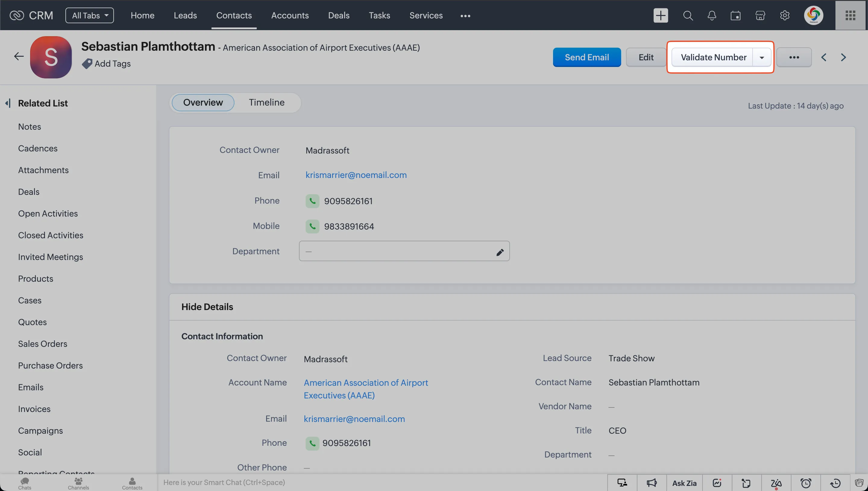The width and height of the screenshot is (868, 491).
Task: Click the search icon in the top navbar
Action: point(688,15)
